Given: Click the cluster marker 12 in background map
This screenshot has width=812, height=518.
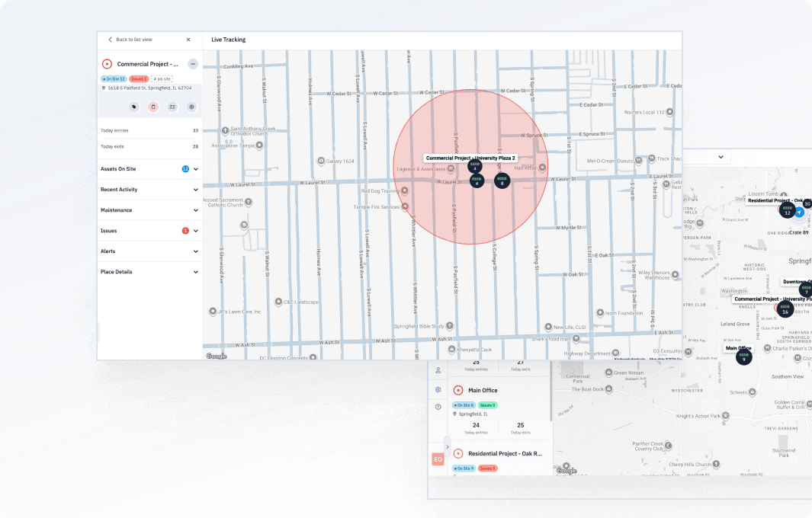Looking at the screenshot, I should point(787,210).
